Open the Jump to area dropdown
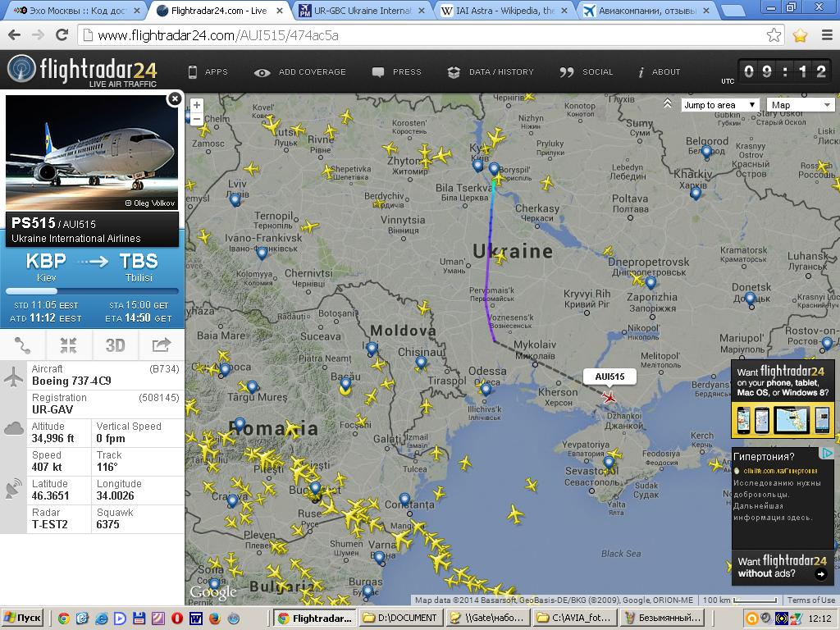The height and width of the screenshot is (630, 840). pyautogui.click(x=719, y=105)
